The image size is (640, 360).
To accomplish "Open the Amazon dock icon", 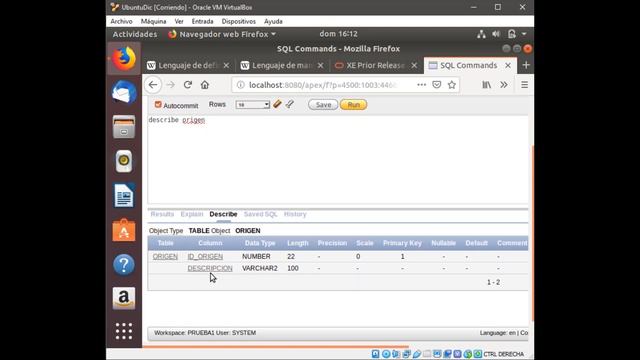I will [x=124, y=298].
